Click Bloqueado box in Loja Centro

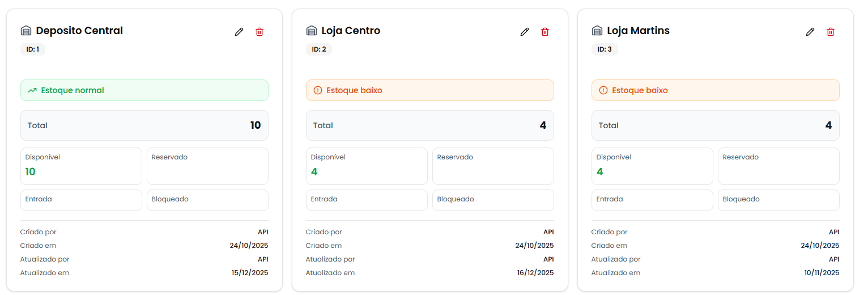(493, 200)
